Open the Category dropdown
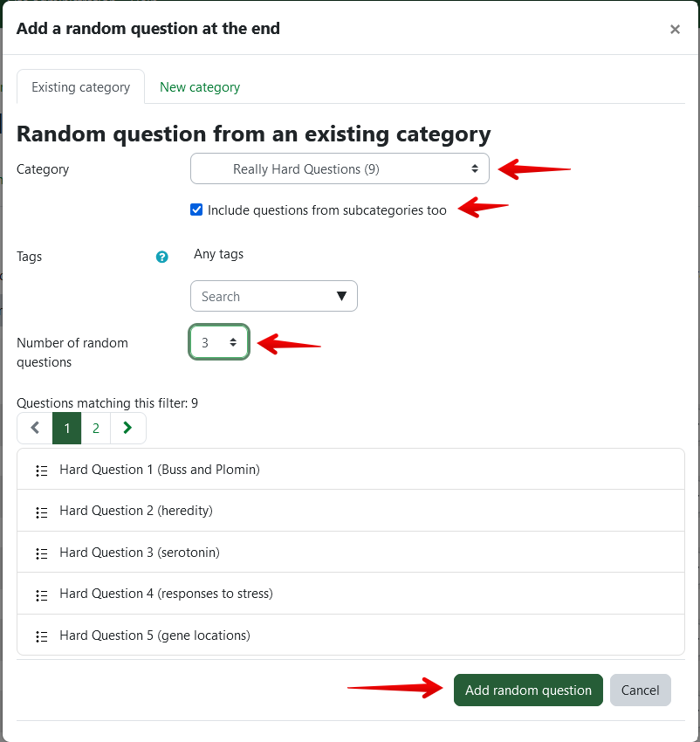Screen dimensions: 700x742 coord(340,169)
